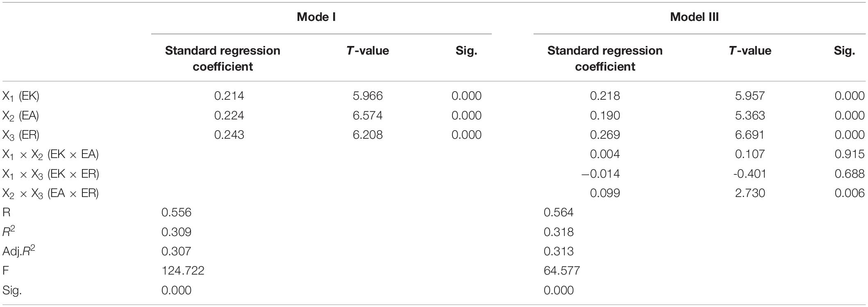
Task: Click Model III coefficient 0.099
Action: coord(605,193)
